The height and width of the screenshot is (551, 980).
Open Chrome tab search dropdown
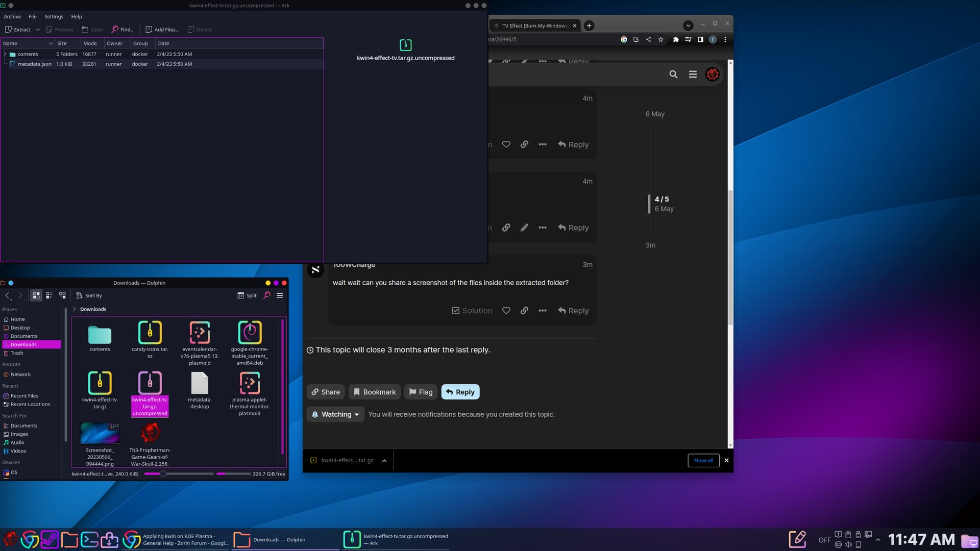tap(688, 26)
